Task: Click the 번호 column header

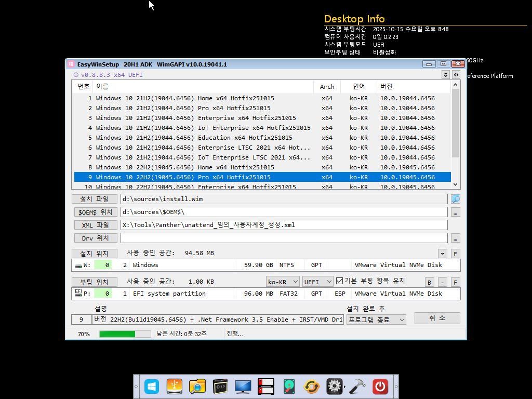Action: pyautogui.click(x=84, y=87)
